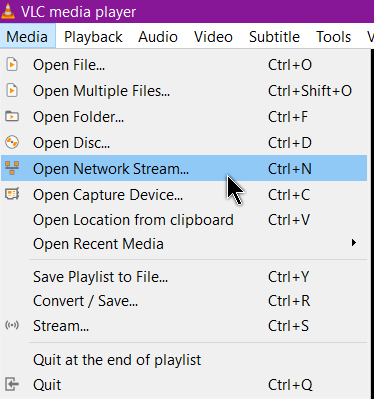Open the Video menu
Viewport: 374px width, 399px height.
pos(213,37)
